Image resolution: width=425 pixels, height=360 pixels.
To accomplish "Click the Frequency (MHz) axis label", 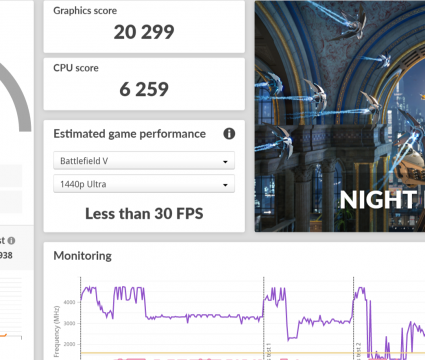I will [x=57, y=331].
